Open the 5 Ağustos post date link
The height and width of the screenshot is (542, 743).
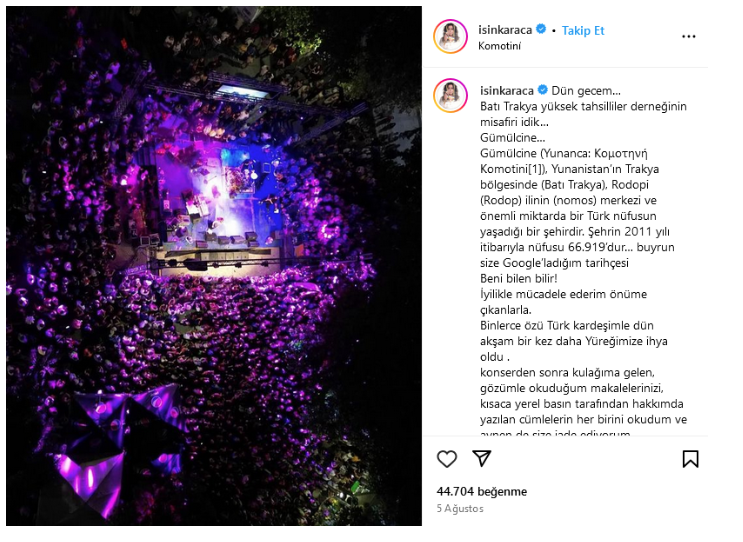tap(460, 508)
